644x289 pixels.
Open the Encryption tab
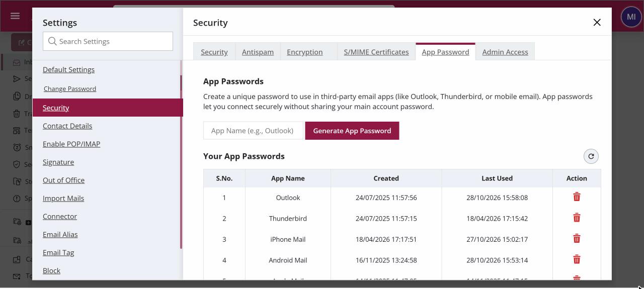305,52
